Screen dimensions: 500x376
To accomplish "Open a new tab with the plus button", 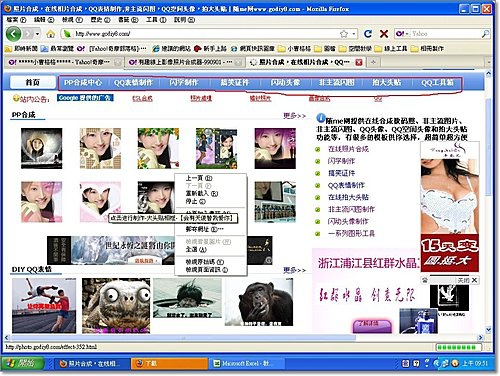I will click(x=373, y=62).
